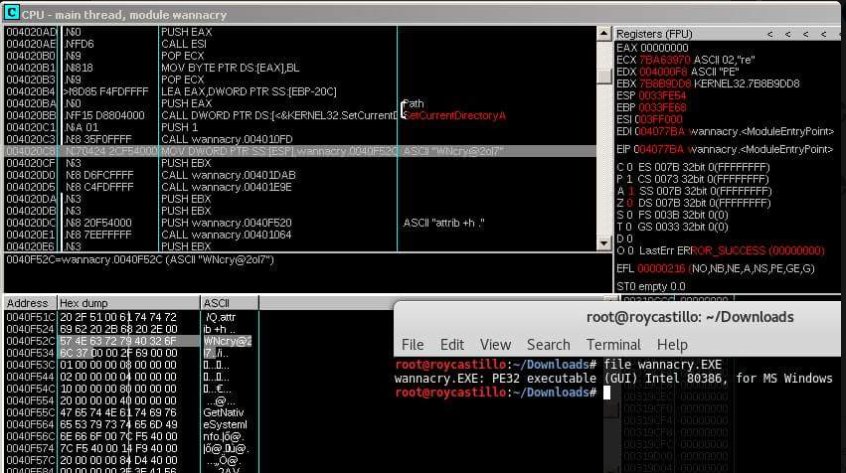Viewport: 846px width, 473px height.
Task: Click last '<' arrow in Registers header
Action: (x=823, y=34)
